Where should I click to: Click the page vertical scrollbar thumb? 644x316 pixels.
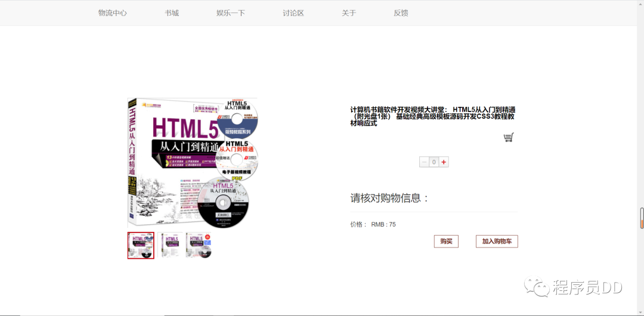pos(642,218)
